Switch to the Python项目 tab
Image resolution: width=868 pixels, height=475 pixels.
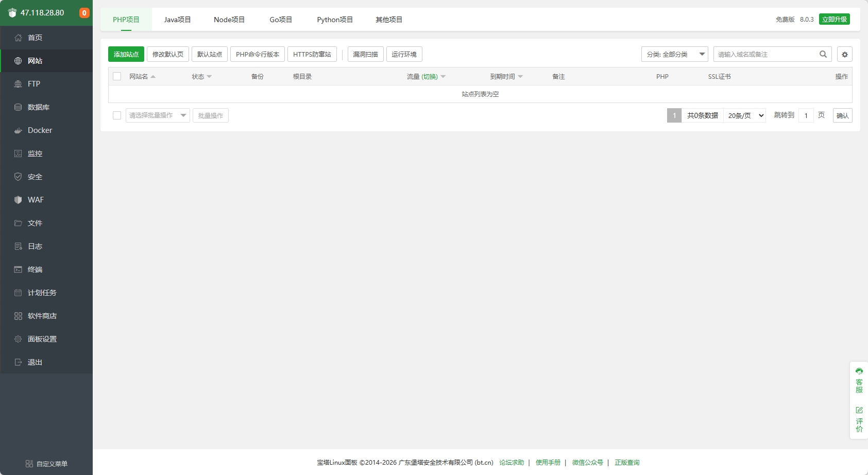coord(335,20)
